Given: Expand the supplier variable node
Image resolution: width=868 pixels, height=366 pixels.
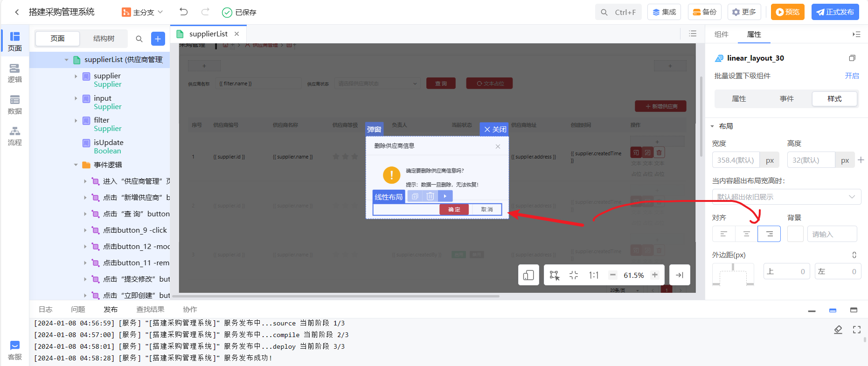Looking at the screenshot, I should [x=76, y=76].
